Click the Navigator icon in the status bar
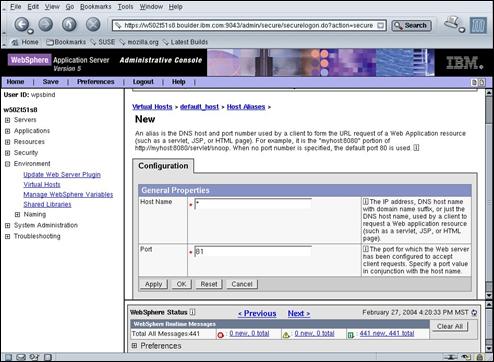The image size is (494, 362). 8,357
